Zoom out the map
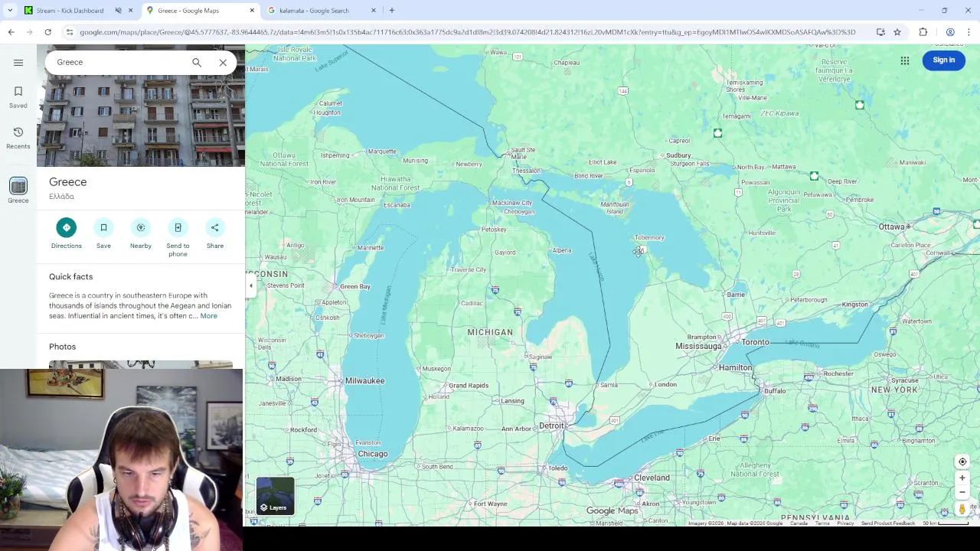The height and width of the screenshot is (551, 980). point(962,492)
